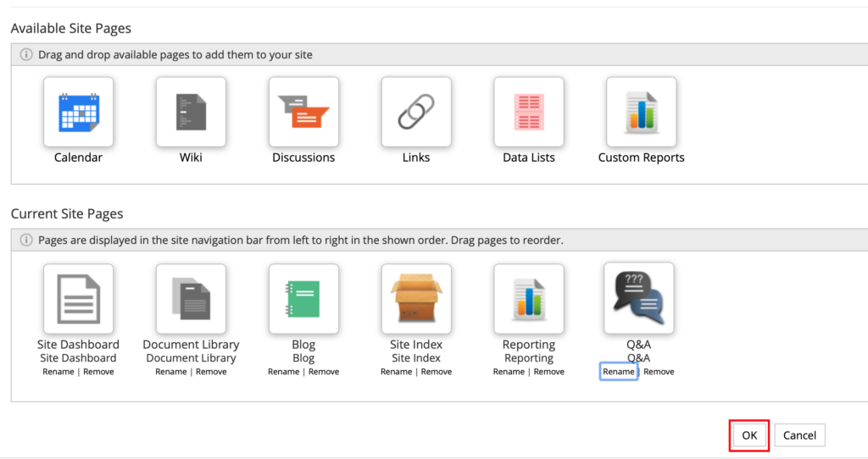Click the Calendar page icon

click(x=78, y=112)
